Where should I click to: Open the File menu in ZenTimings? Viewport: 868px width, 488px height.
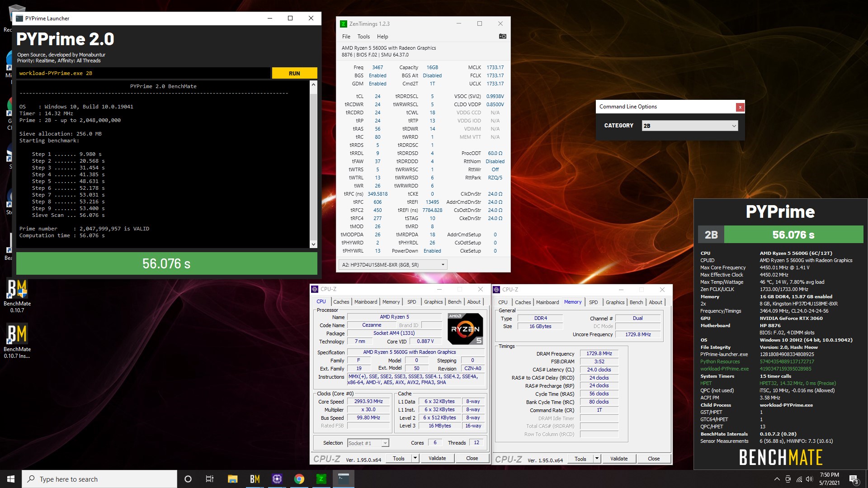point(346,37)
